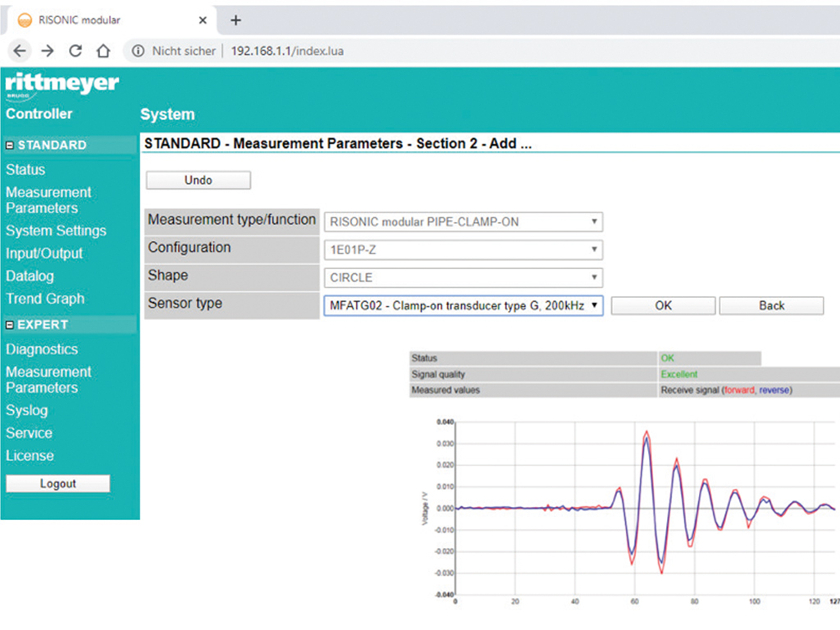Viewport: 840px width, 630px height.
Task: Click the browser home icon
Action: [x=103, y=51]
